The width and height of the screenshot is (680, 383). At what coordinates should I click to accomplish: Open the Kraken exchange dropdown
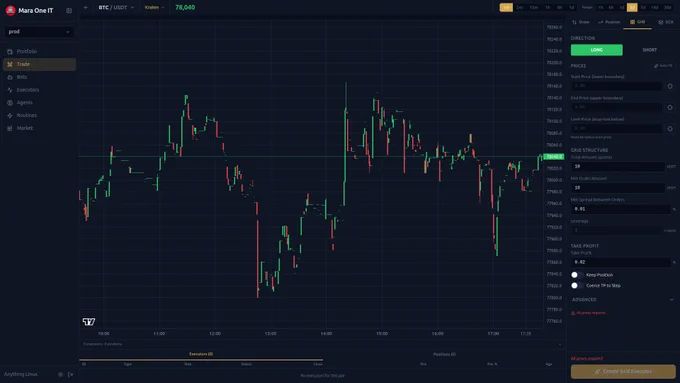click(154, 7)
